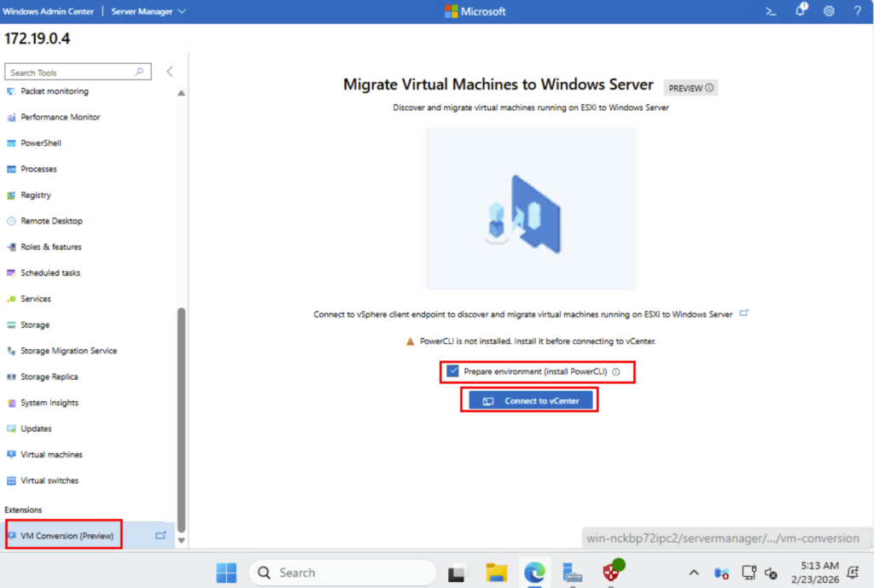
Task: Click info icon beside Prepare environment
Action: [x=615, y=372]
